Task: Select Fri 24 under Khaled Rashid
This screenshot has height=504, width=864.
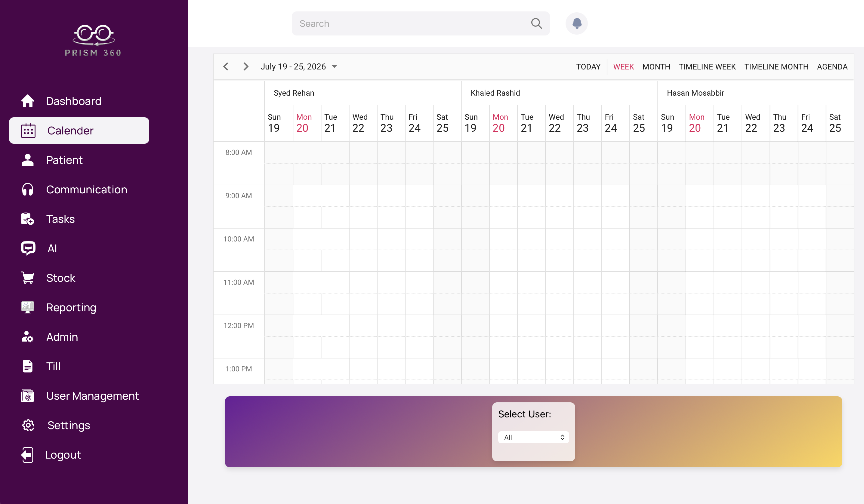Action: pyautogui.click(x=616, y=123)
